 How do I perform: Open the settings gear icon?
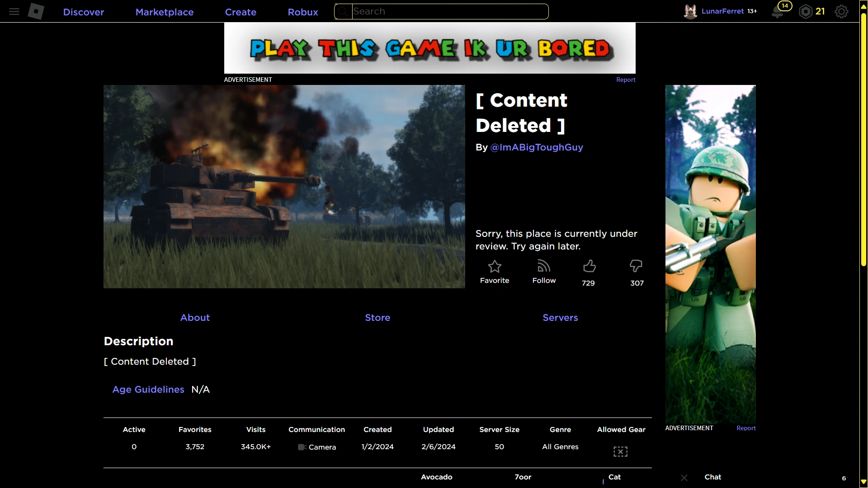tap(841, 12)
